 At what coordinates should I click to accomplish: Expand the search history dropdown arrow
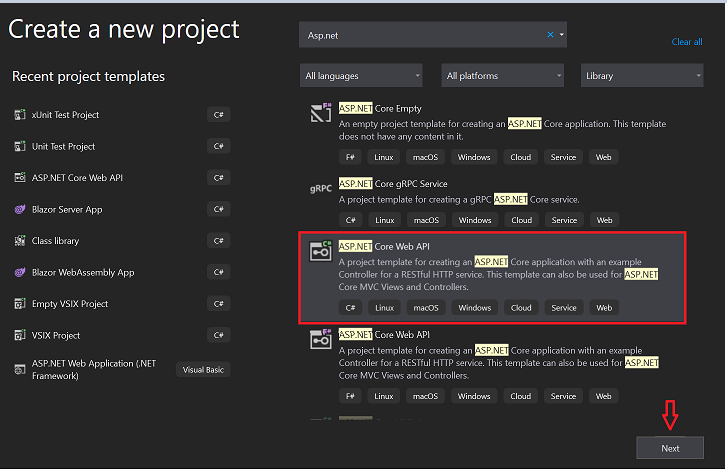click(x=561, y=34)
